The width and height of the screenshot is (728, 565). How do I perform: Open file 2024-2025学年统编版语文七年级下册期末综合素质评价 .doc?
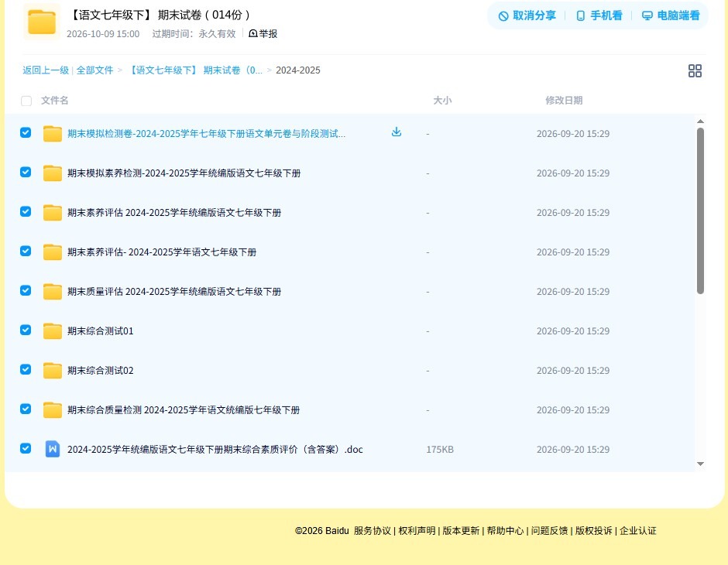(215, 449)
